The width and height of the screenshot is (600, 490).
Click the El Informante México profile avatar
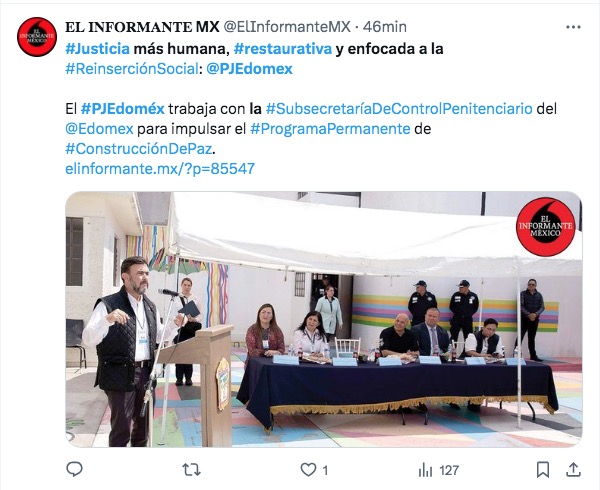(37, 37)
